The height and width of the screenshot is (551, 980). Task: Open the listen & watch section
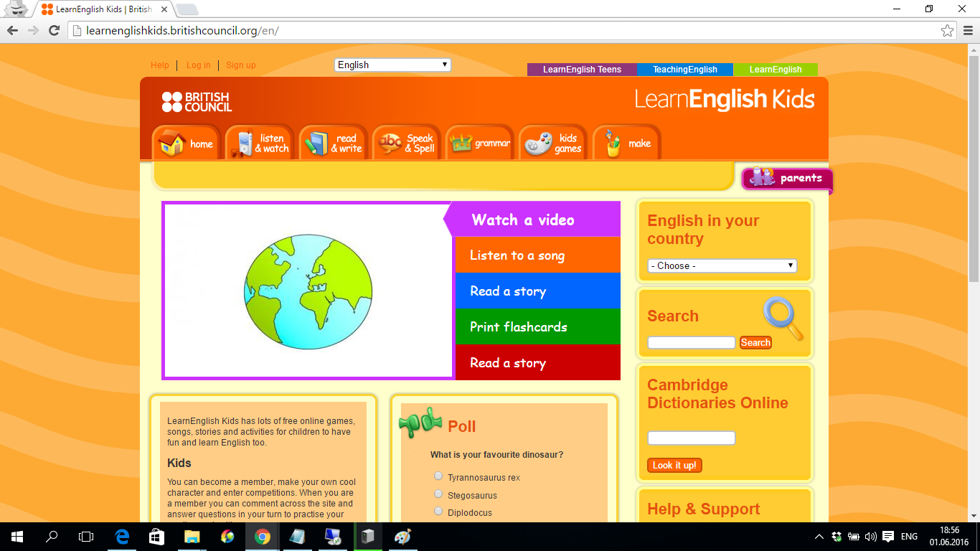coord(259,143)
